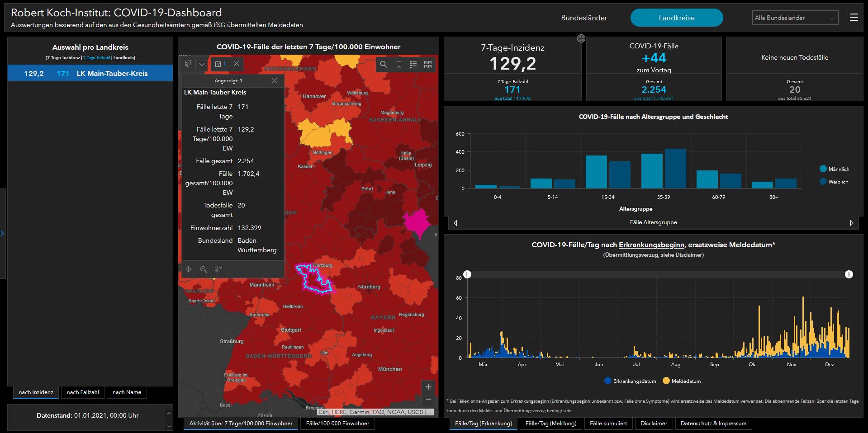The image size is (868, 433).
Task: Go to next age group chart with right arrow
Action: [852, 223]
